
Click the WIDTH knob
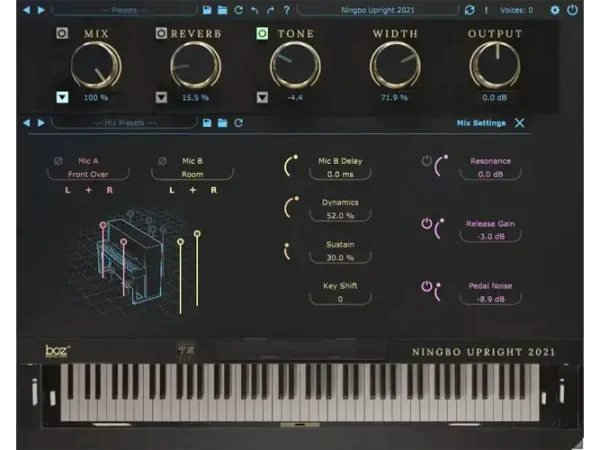tap(395, 66)
